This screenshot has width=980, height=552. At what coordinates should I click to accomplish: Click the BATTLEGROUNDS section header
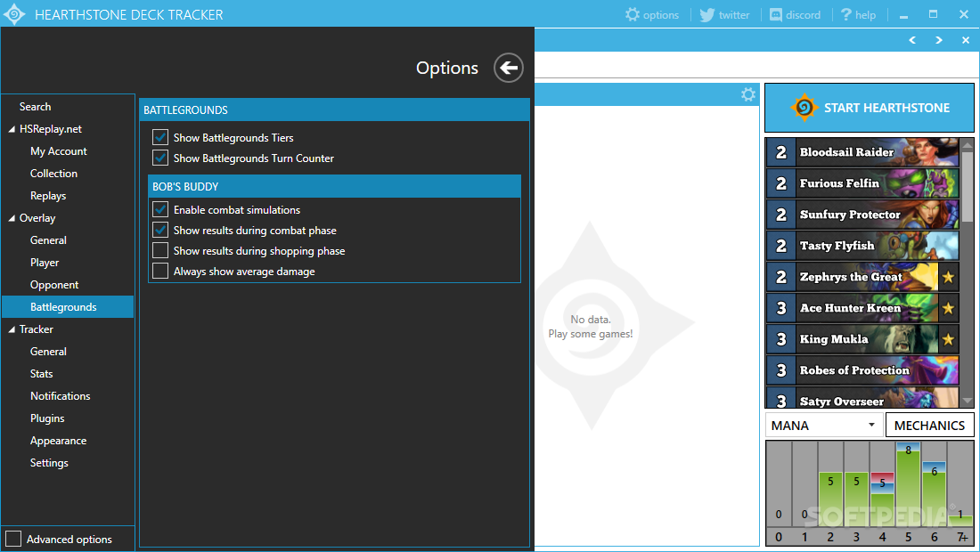[x=334, y=110]
